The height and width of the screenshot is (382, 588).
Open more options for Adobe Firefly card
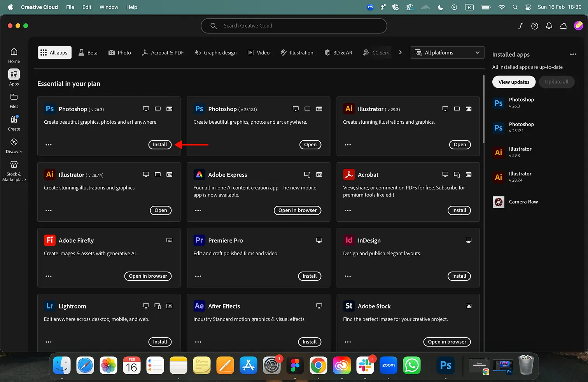point(49,276)
